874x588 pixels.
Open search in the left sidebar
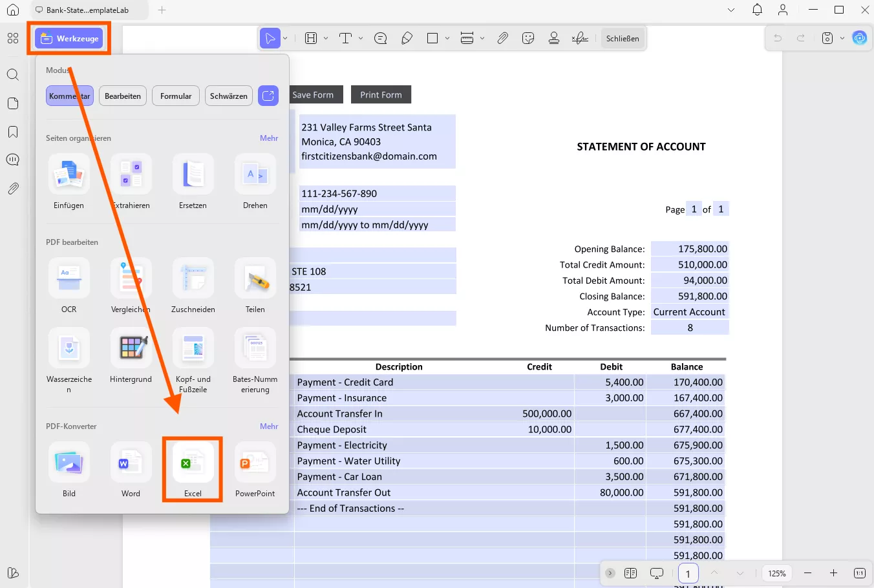point(12,74)
